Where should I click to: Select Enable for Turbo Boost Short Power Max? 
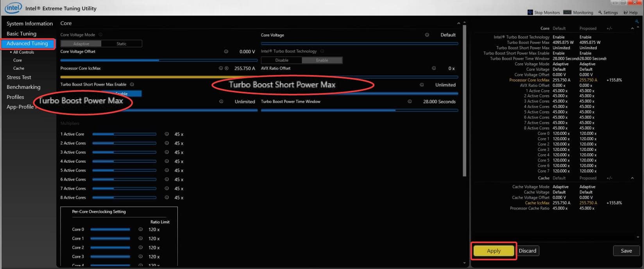pos(122,93)
